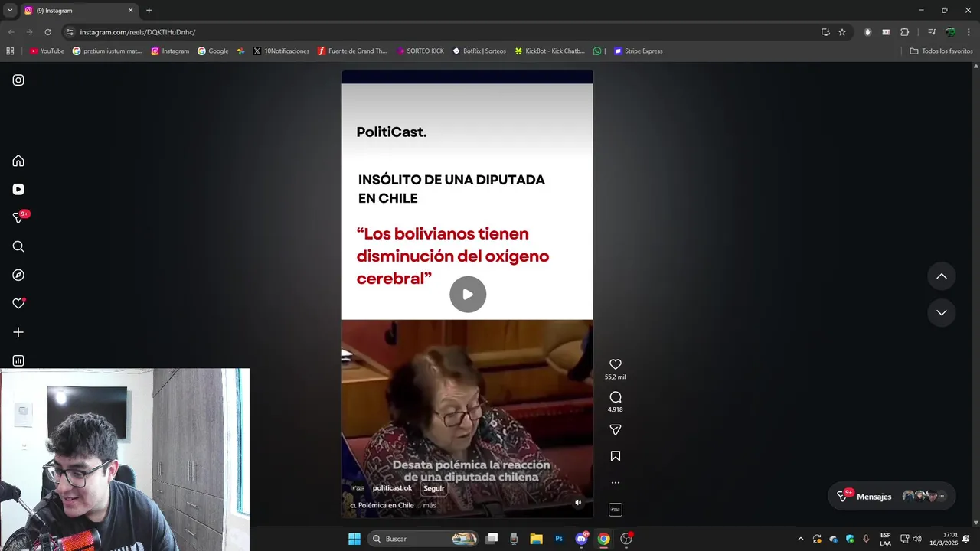
Task: Bookmark this page with star icon
Action: pyautogui.click(x=842, y=32)
